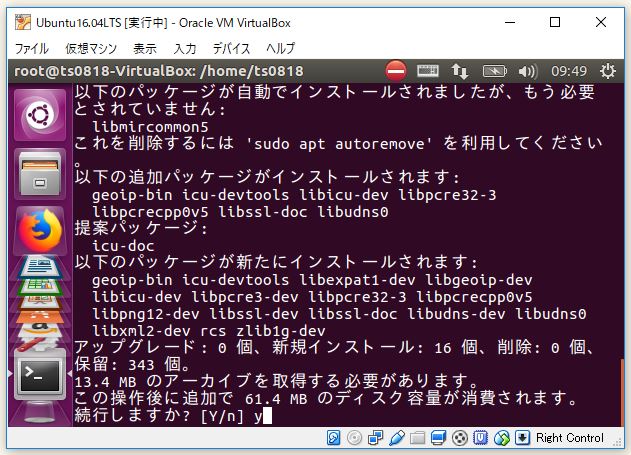Click the VirtualBox window title icon
631x455 pixels.
pyautogui.click(x=23, y=22)
